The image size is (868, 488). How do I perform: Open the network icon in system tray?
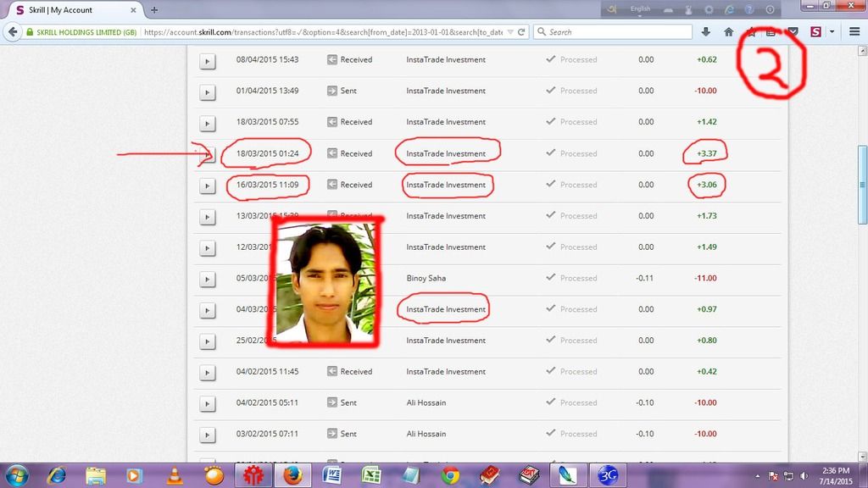788,476
